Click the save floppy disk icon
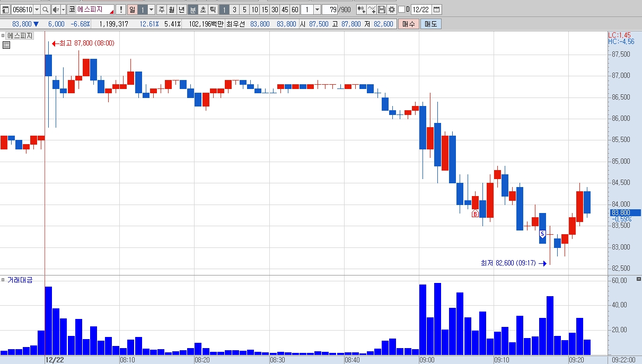Screen dimensions: 642x364 382,10
